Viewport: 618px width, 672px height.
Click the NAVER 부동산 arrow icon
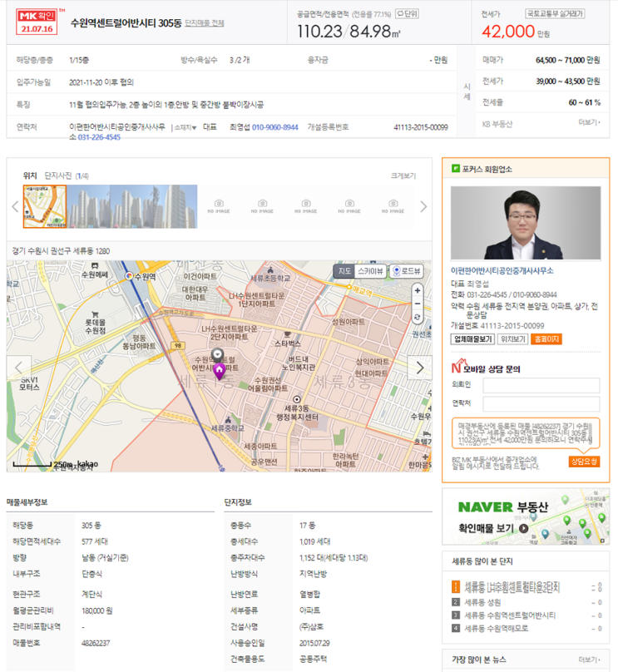click(x=523, y=528)
